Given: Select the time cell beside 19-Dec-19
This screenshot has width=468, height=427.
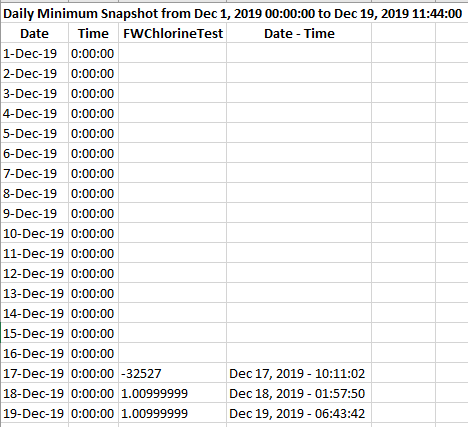Looking at the screenshot, I should point(93,413).
